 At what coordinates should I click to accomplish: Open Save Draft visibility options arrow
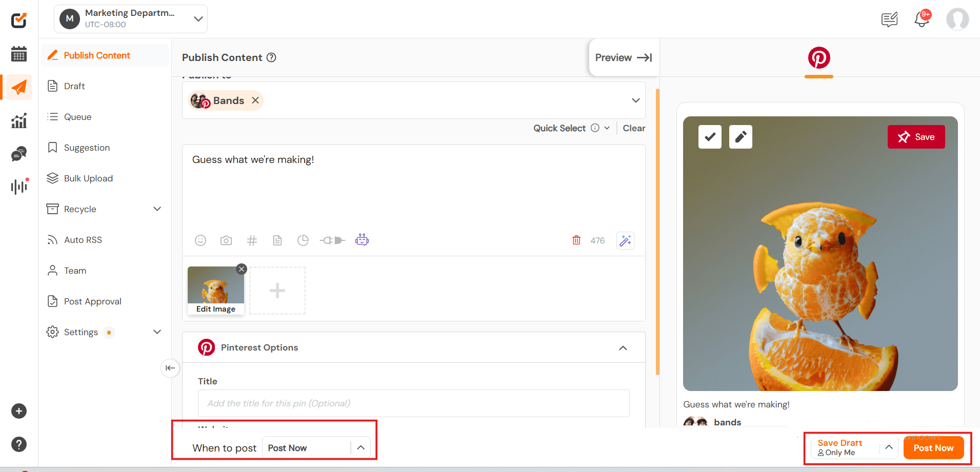click(x=889, y=447)
